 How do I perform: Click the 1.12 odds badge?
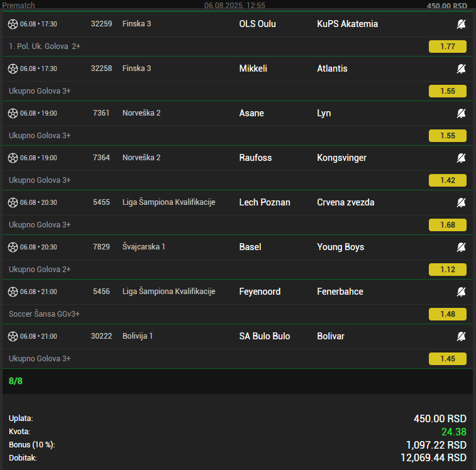coord(448,270)
